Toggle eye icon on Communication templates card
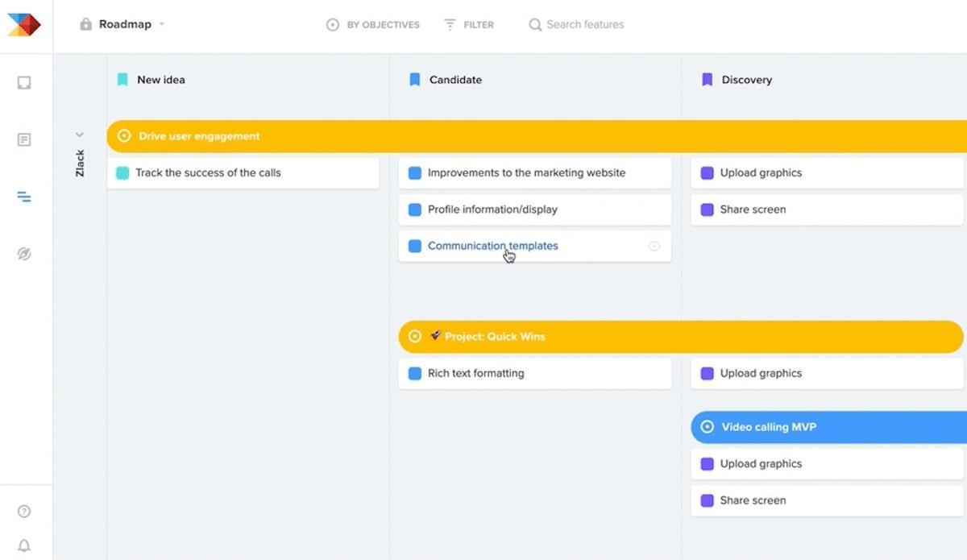 (x=654, y=247)
